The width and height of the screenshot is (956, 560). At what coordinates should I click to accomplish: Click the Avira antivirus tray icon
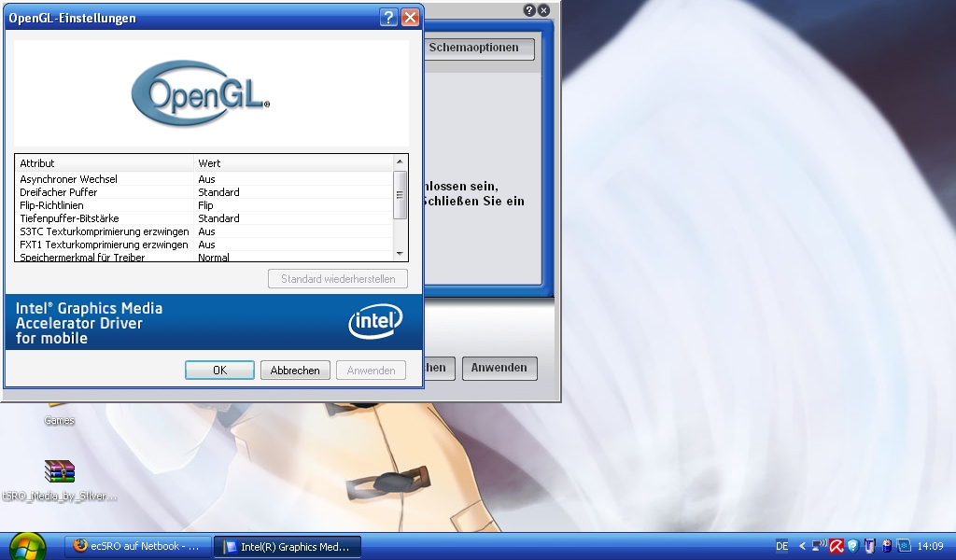point(836,546)
